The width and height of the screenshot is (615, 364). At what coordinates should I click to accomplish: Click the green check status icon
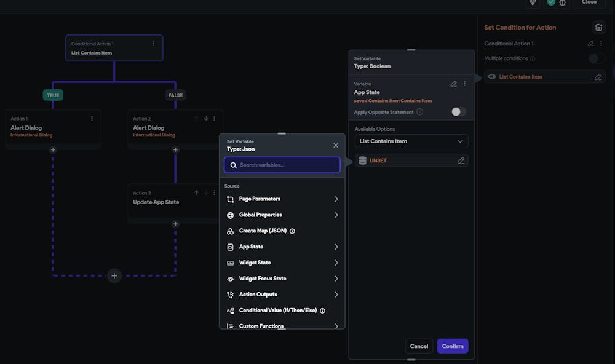(x=551, y=2)
